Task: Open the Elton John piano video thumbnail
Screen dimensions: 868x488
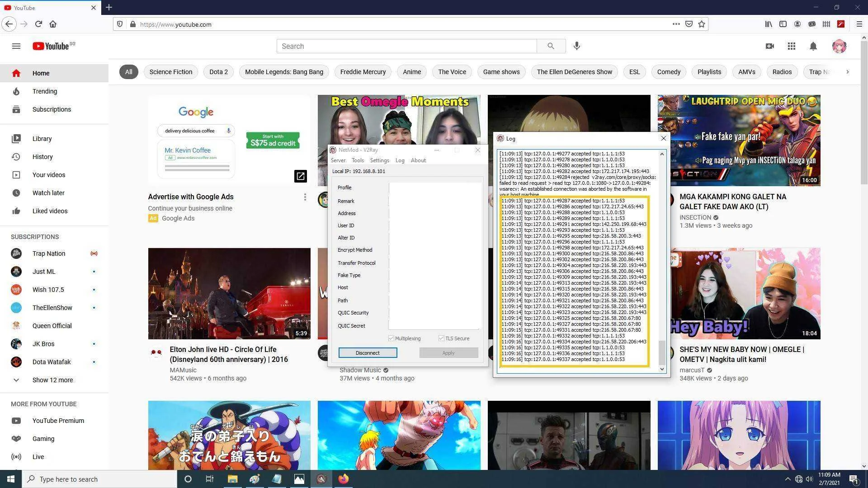Action: tap(229, 293)
